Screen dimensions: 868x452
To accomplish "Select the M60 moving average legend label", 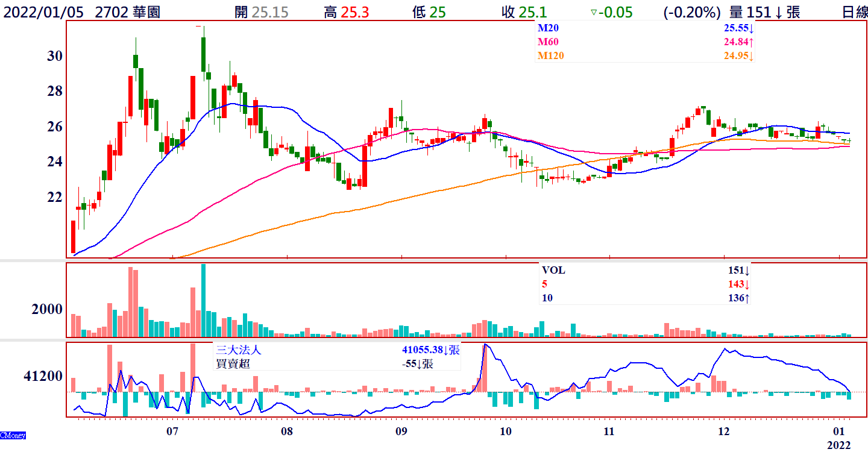I will [x=548, y=42].
